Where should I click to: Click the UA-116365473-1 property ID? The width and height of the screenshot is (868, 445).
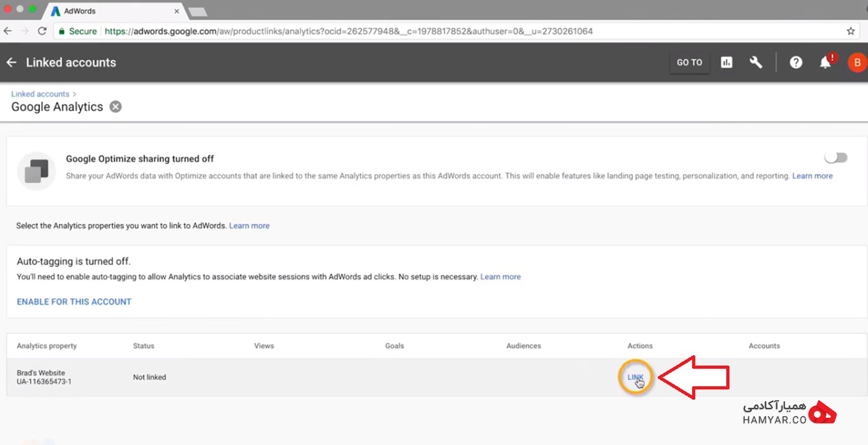[x=44, y=382]
